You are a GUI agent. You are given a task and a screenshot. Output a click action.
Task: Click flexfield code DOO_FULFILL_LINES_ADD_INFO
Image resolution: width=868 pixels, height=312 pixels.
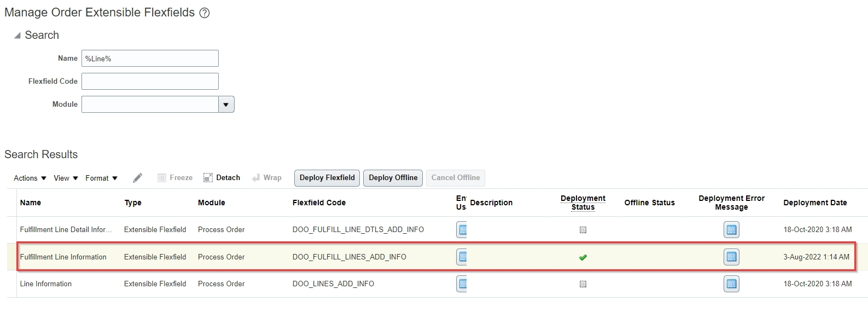pos(349,257)
